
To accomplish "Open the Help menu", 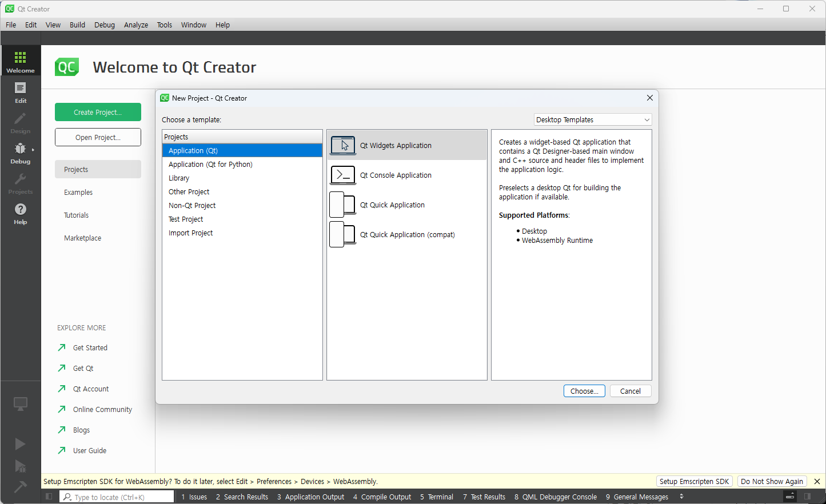I will point(222,25).
